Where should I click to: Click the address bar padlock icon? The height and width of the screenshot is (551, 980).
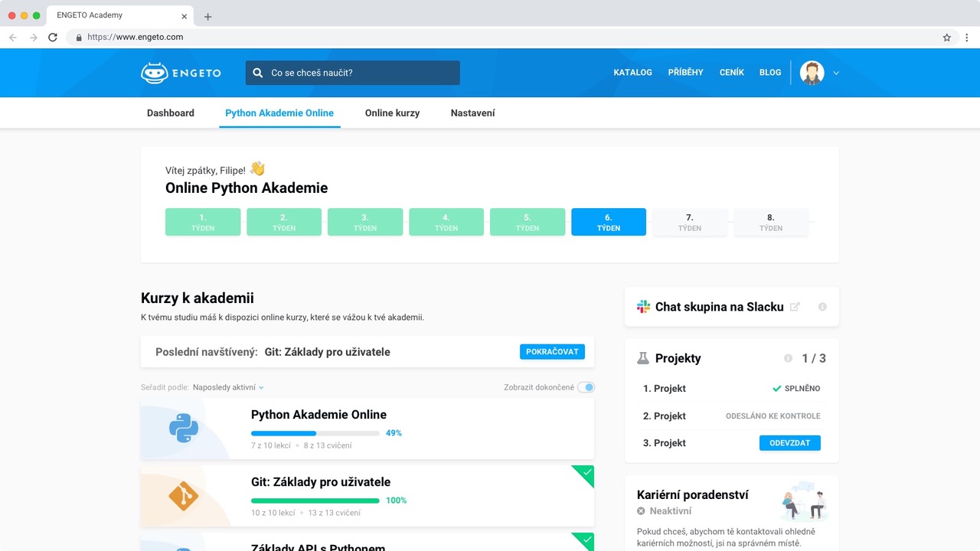(x=79, y=37)
